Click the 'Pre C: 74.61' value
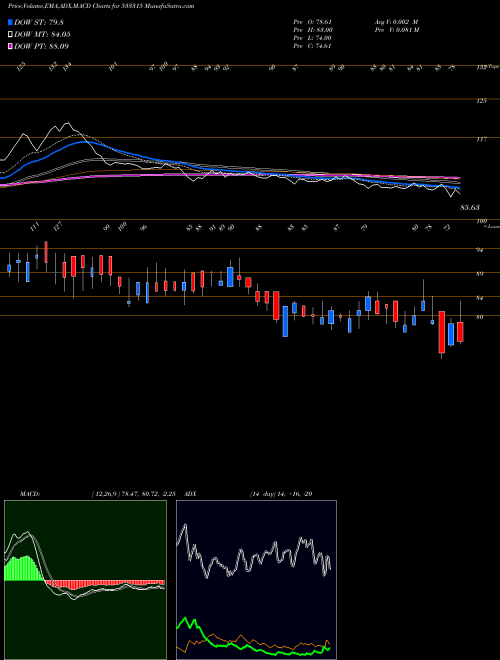The height and width of the screenshot is (660, 500). [313, 46]
